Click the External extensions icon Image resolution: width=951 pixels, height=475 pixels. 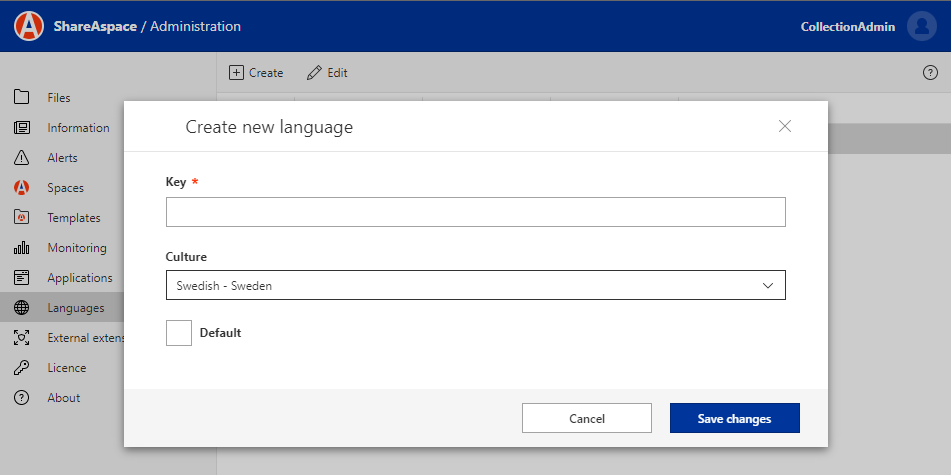pyautogui.click(x=21, y=338)
